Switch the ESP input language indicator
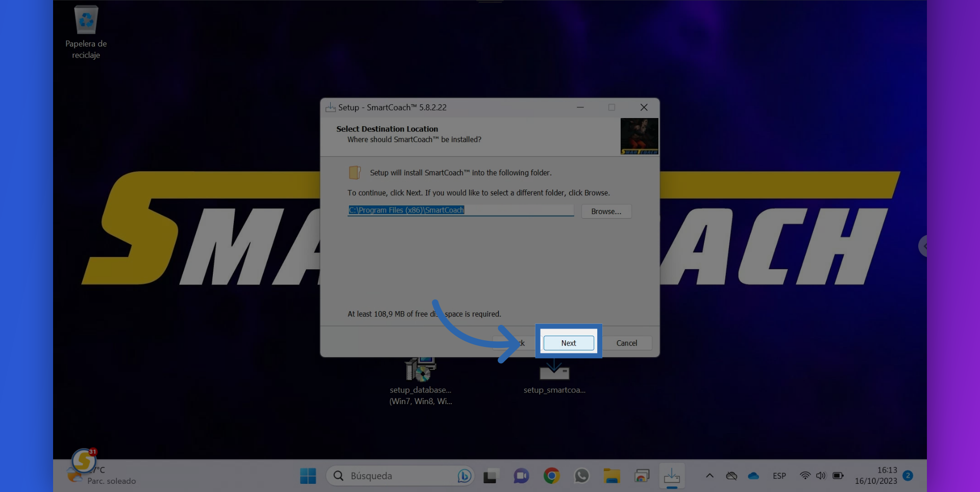980x492 pixels. (x=779, y=476)
